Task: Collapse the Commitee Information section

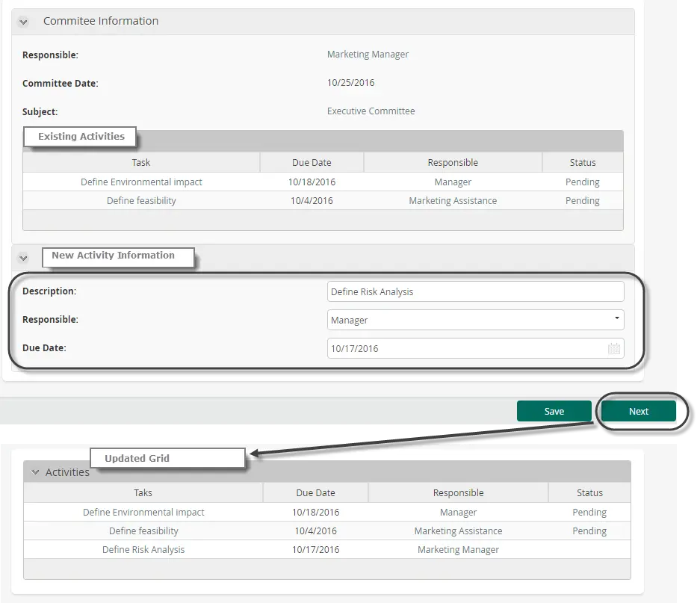Action: (x=23, y=22)
